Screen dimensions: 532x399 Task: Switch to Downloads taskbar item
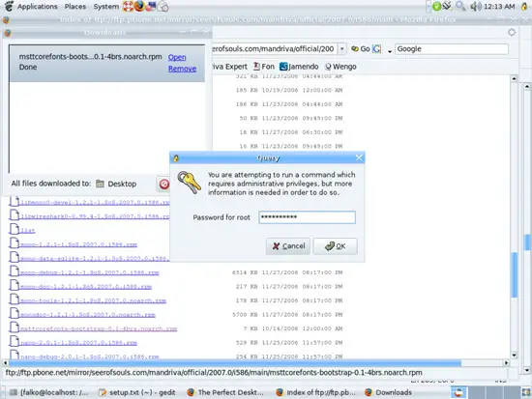[x=389, y=392]
